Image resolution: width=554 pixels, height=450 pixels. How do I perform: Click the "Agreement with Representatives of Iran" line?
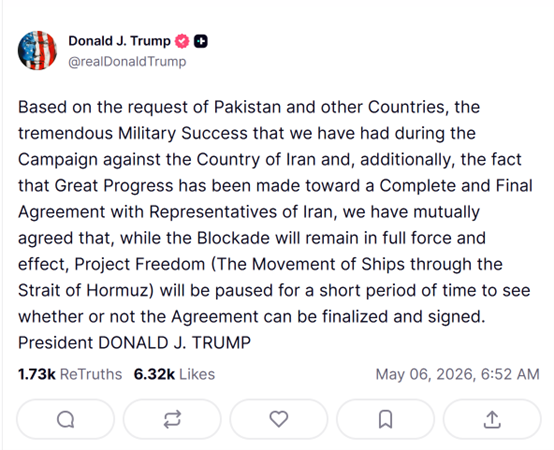tap(176, 212)
